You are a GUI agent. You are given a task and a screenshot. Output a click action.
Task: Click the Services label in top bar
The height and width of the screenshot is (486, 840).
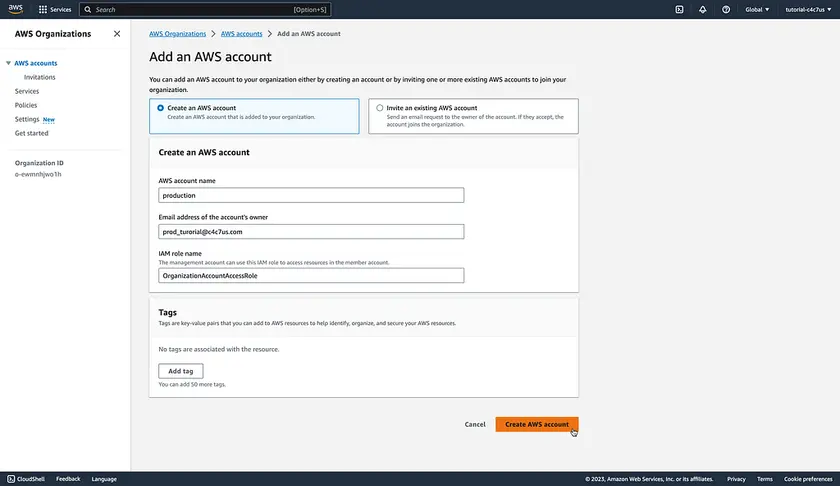point(61,10)
